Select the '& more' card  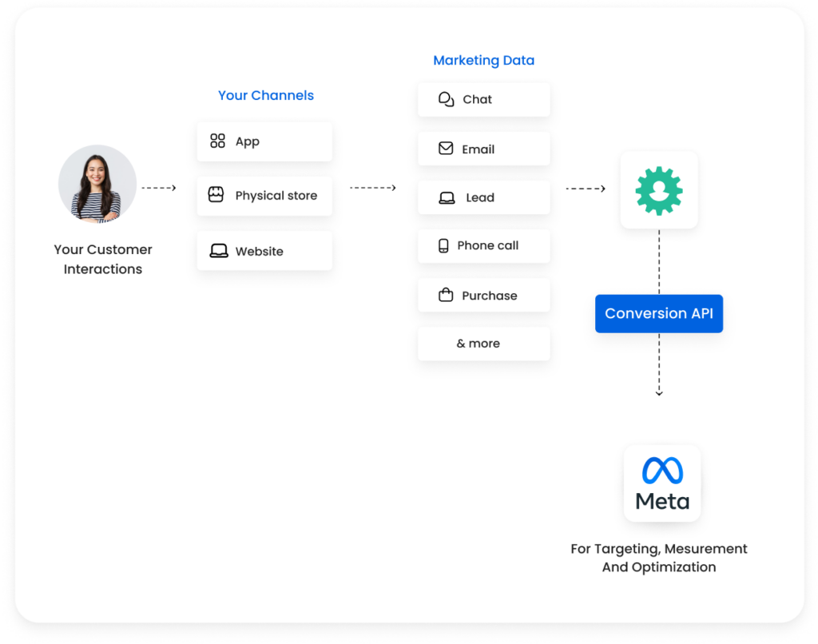[x=483, y=344]
